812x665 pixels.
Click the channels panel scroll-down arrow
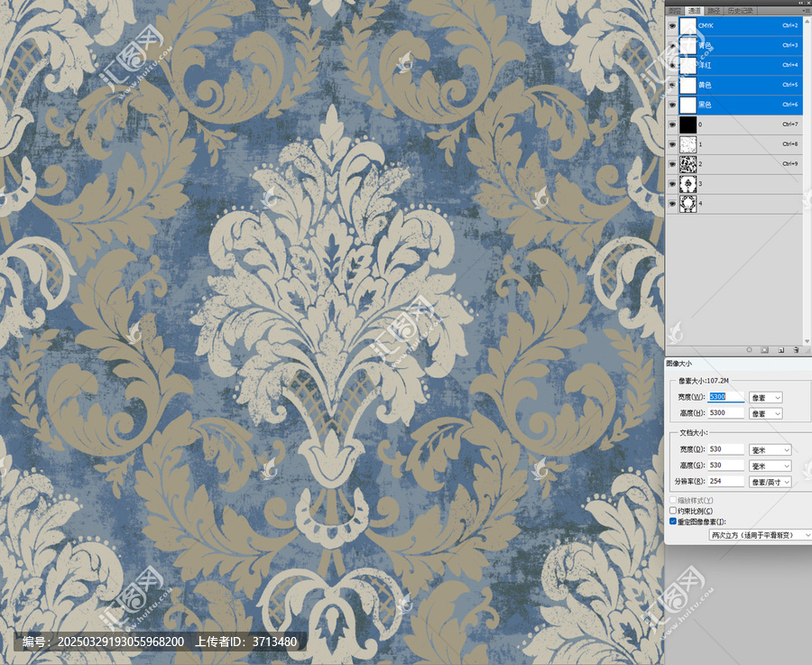coord(807,341)
